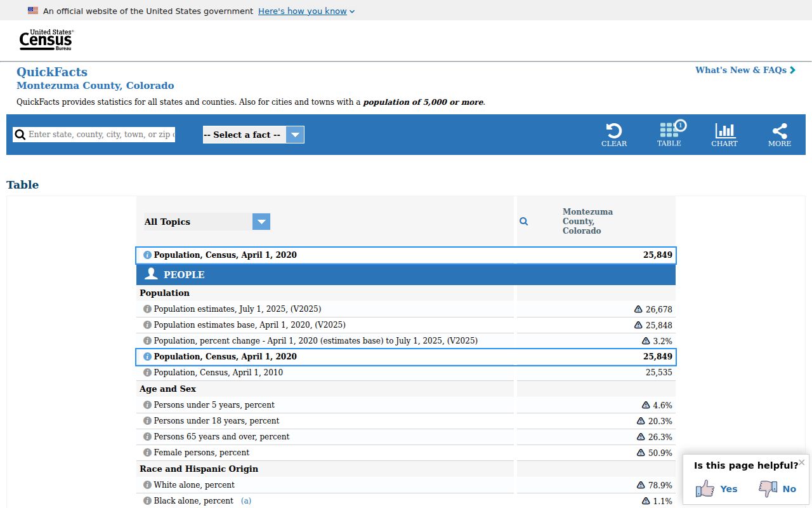Viewport: 812px width, 508px height.
Task: Click the QuickFacts heading link
Action: (x=52, y=72)
